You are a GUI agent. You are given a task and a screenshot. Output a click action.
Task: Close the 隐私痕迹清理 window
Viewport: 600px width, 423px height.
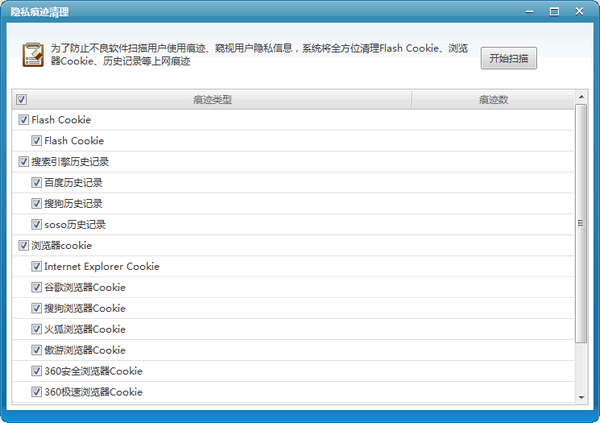579,12
